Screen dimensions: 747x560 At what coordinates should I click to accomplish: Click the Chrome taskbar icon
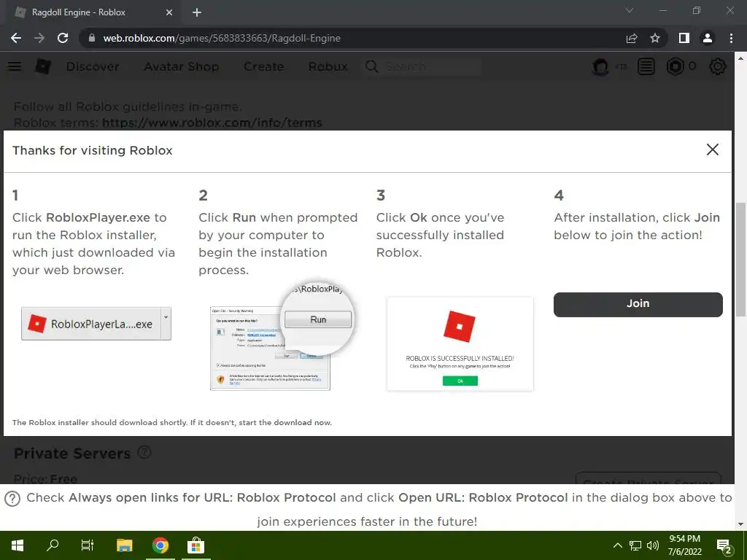(x=160, y=545)
